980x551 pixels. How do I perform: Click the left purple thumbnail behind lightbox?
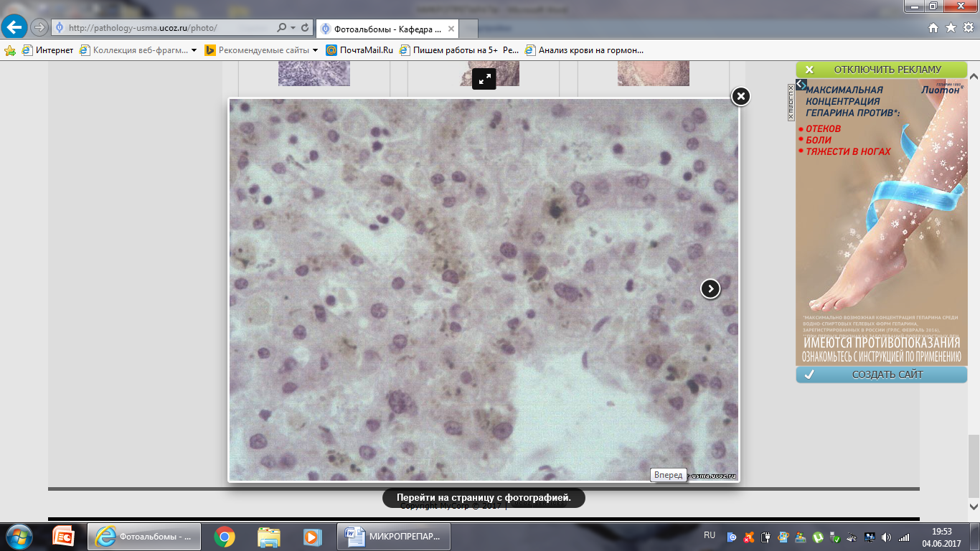point(314,73)
